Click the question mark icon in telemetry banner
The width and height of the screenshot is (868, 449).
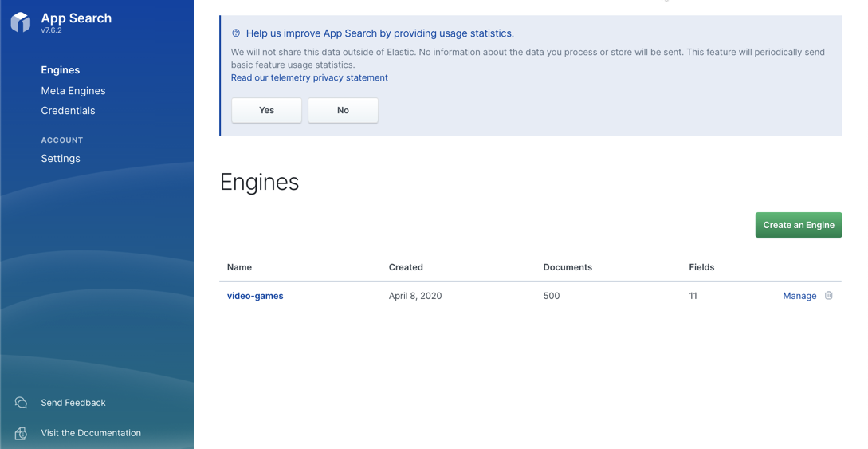(236, 33)
